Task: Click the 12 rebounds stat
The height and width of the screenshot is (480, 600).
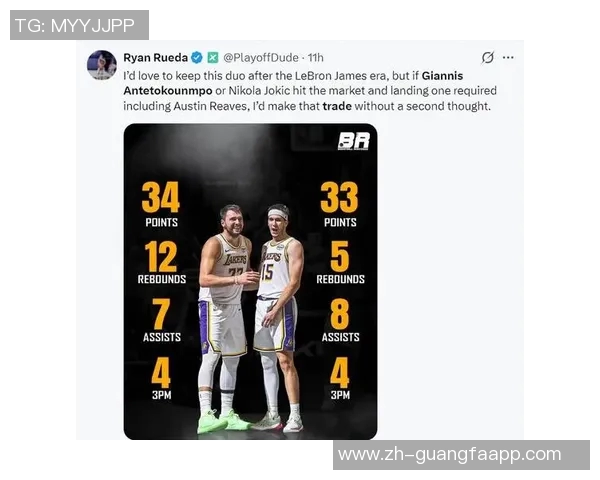Action: 161,263
